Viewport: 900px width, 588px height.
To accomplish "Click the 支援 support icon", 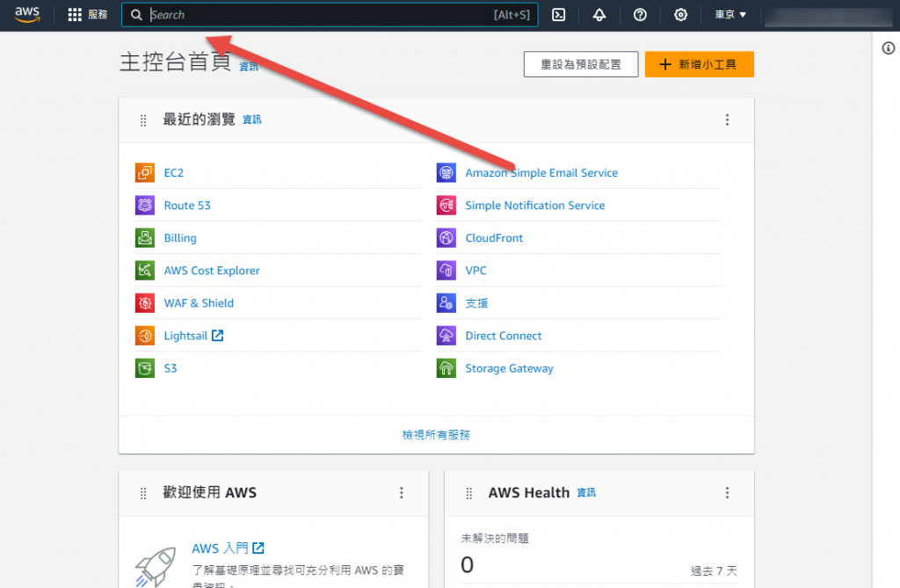I will [x=446, y=303].
